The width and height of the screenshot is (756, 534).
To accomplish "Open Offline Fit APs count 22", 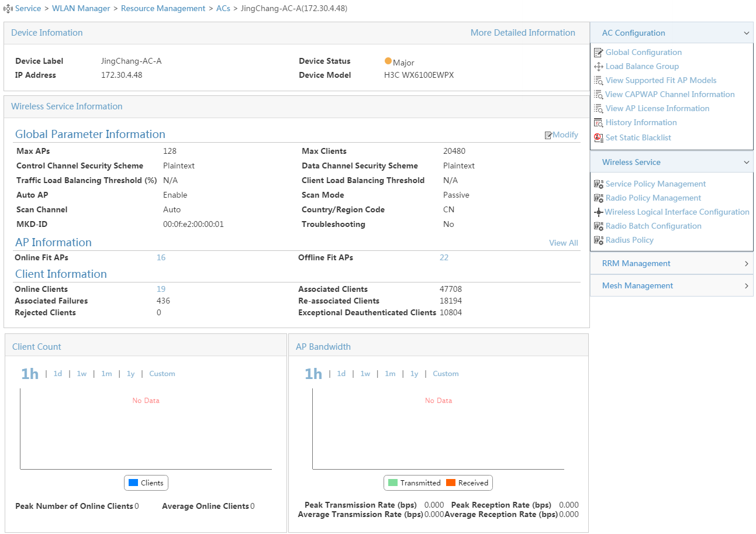I will coord(444,258).
